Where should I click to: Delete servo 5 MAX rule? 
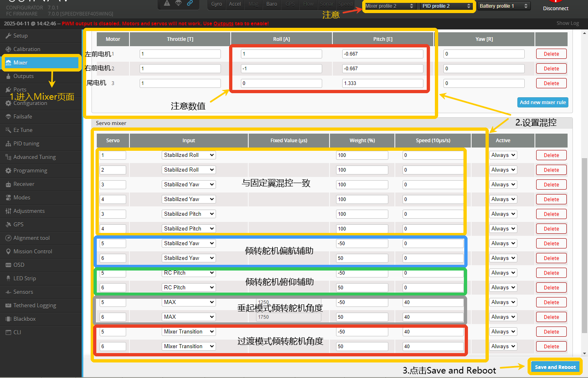tap(551, 302)
